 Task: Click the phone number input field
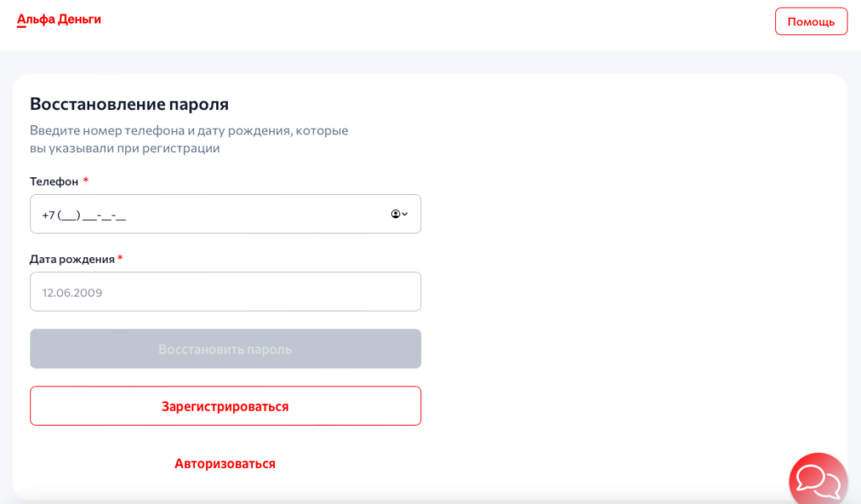(x=210, y=213)
